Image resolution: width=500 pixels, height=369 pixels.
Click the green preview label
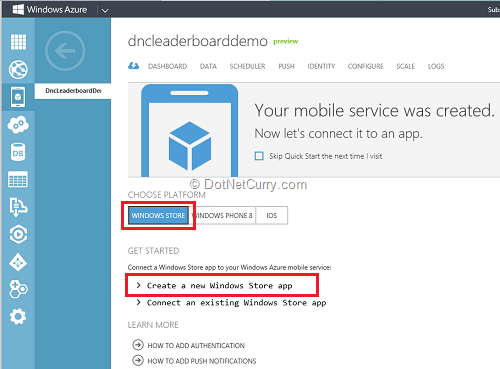pos(286,41)
